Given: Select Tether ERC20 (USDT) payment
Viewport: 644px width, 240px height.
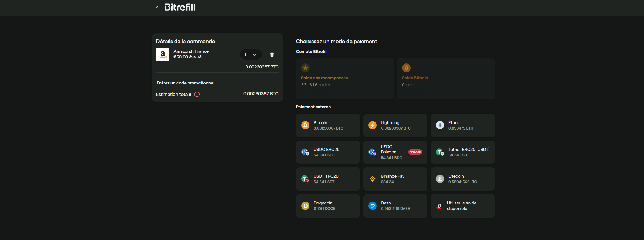Looking at the screenshot, I should tap(463, 152).
